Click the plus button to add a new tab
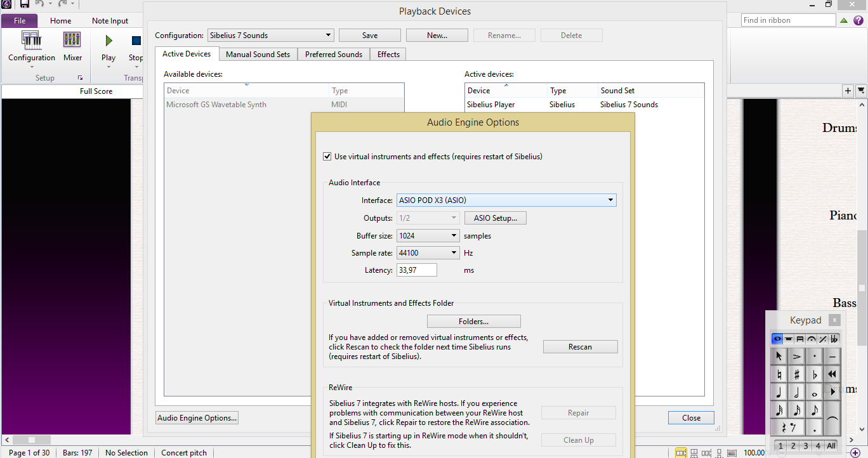 tap(848, 91)
